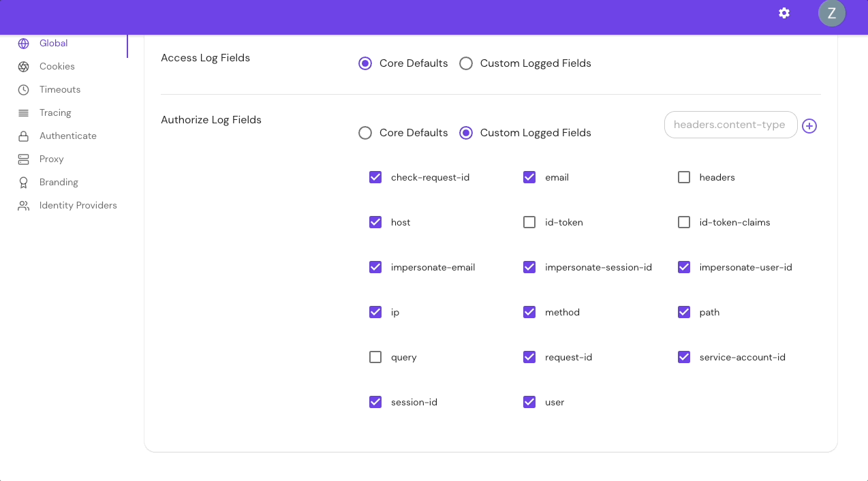Enable the query checkbox
Viewport: 868px width, 481px height.
coord(375,356)
